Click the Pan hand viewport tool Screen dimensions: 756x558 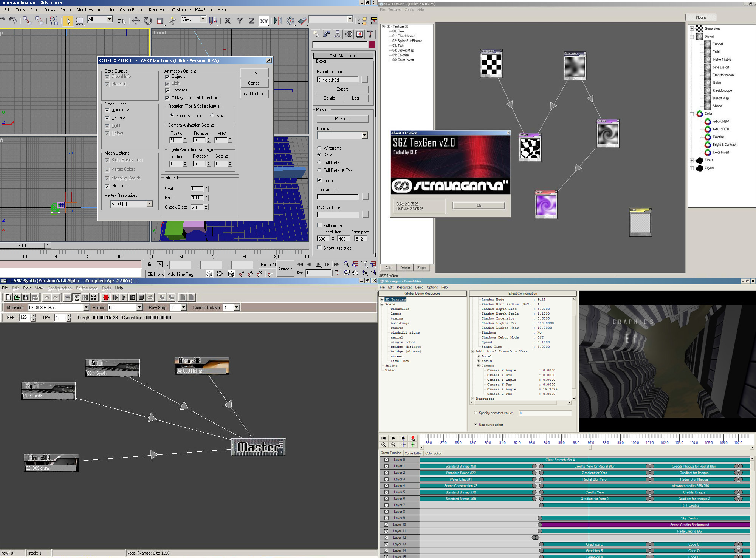[355, 273]
